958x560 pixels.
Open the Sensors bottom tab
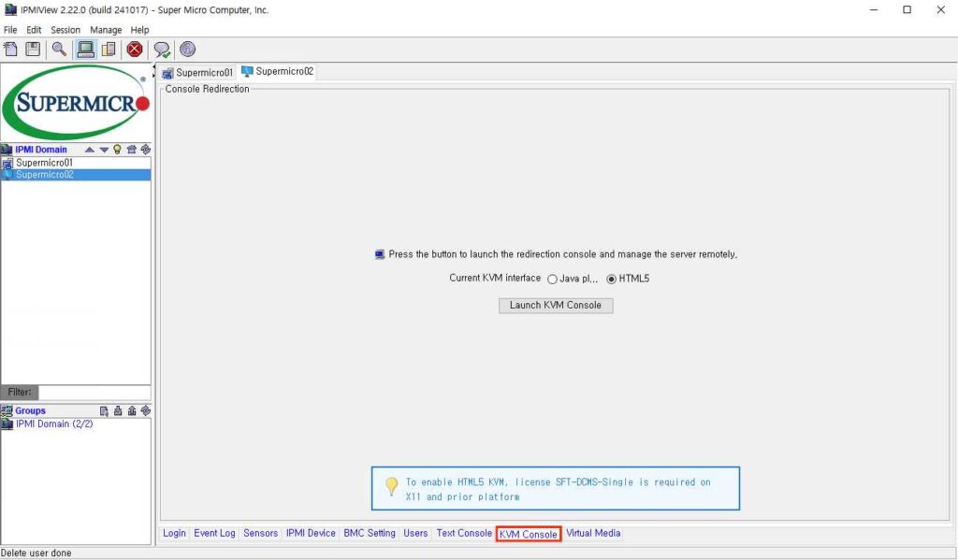[x=260, y=533]
